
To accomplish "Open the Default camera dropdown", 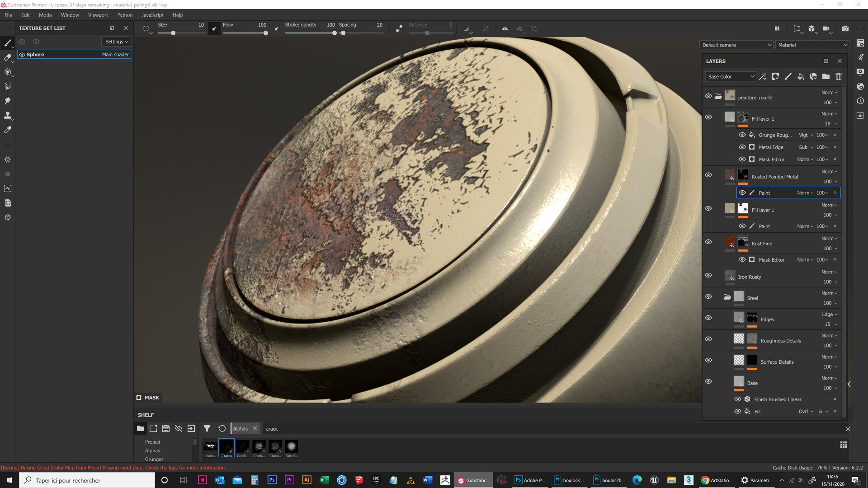I will click(x=736, y=45).
